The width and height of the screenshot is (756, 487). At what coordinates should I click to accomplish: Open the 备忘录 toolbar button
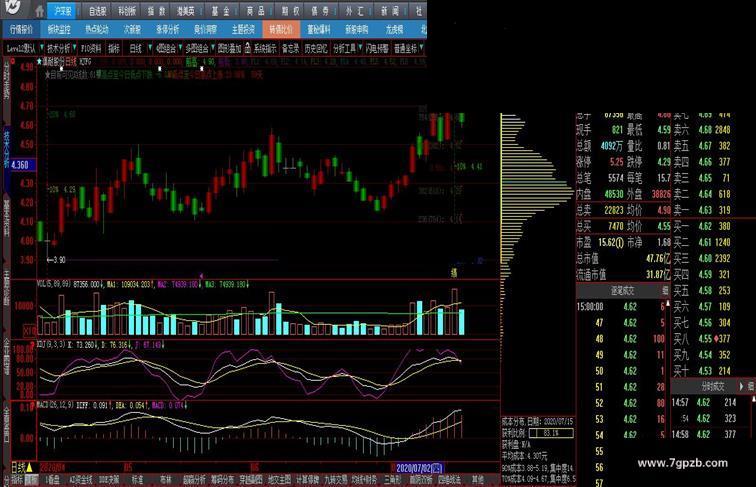291,48
